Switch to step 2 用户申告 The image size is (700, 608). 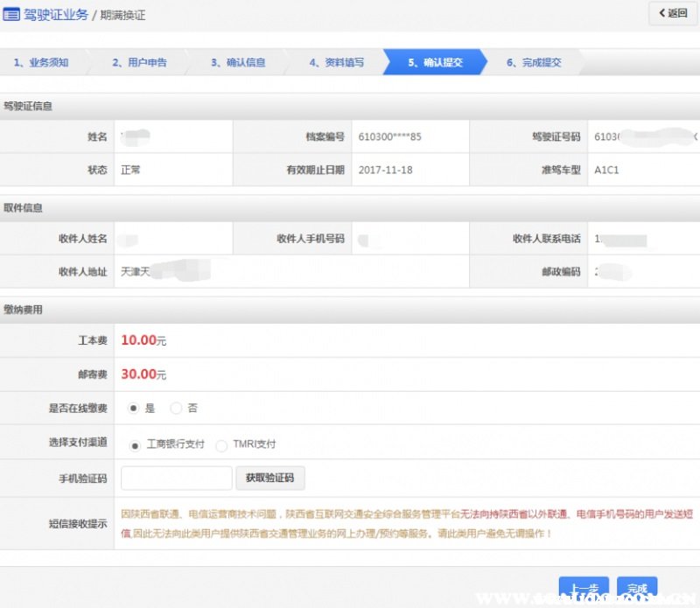140,63
